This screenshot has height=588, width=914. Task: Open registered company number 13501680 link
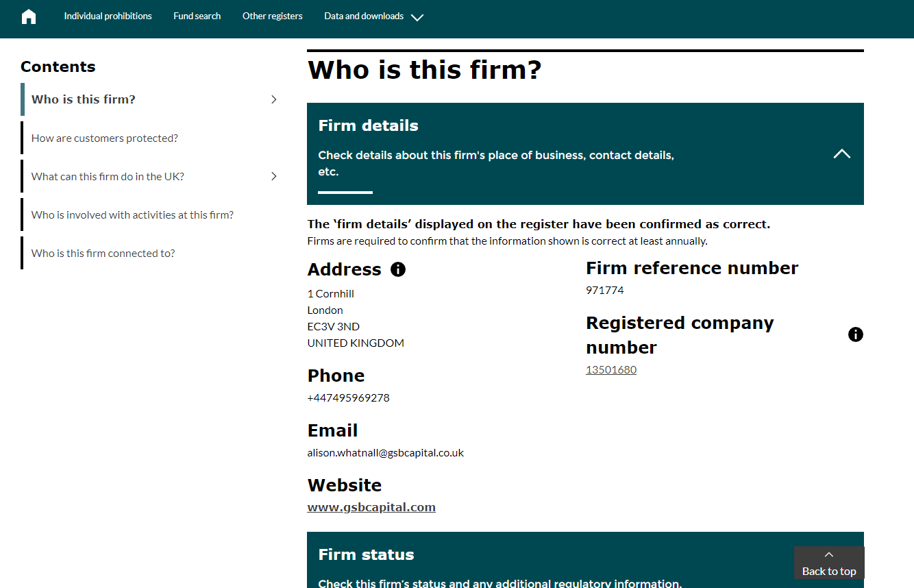point(610,370)
